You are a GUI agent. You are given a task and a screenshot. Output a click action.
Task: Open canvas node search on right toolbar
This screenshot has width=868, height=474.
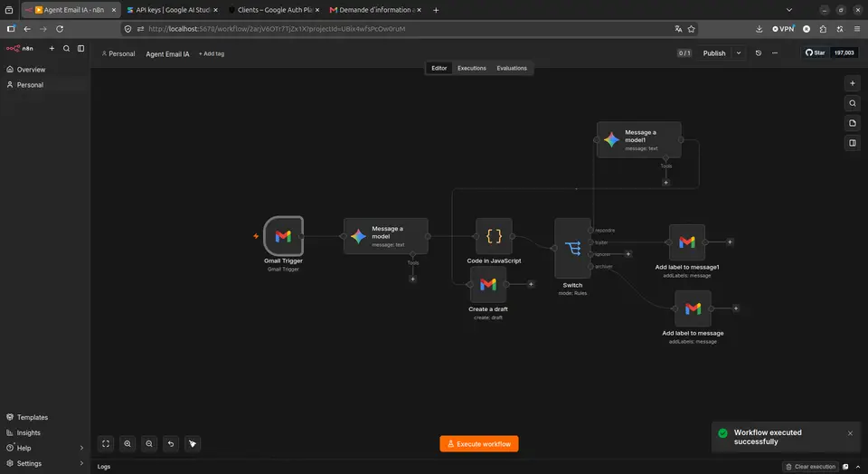point(853,103)
